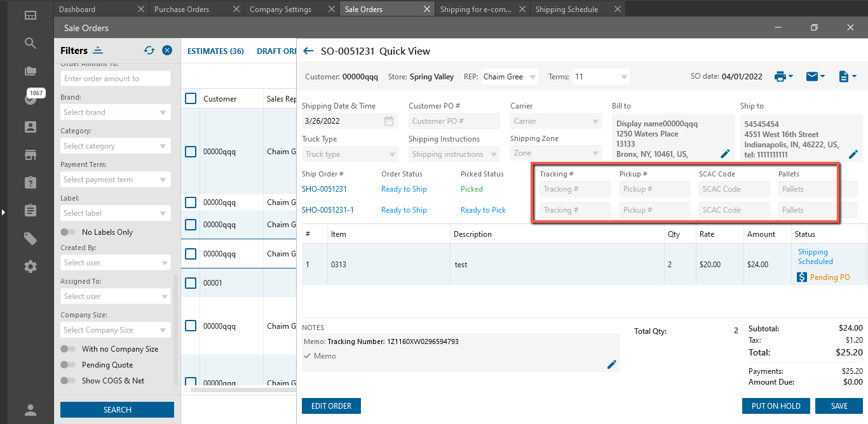Open user profile icon at sidebar bottom
Screen dimensions: 868x424
click(31, 409)
